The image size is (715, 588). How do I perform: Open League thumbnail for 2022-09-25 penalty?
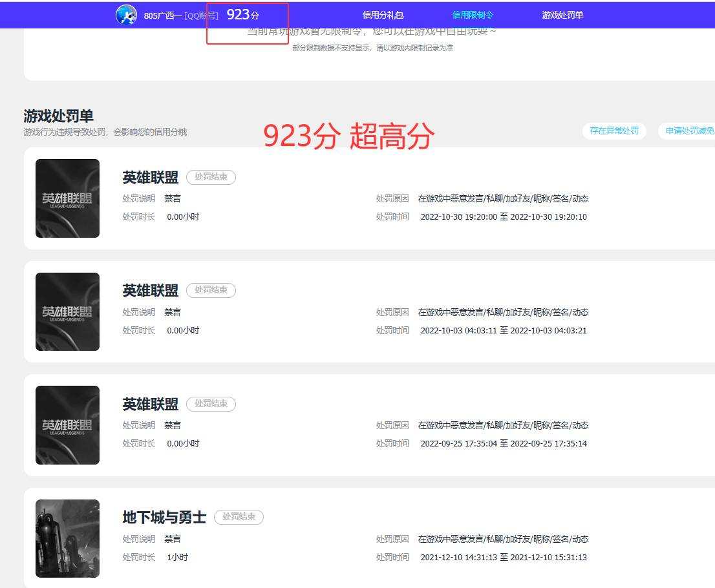[x=67, y=425]
